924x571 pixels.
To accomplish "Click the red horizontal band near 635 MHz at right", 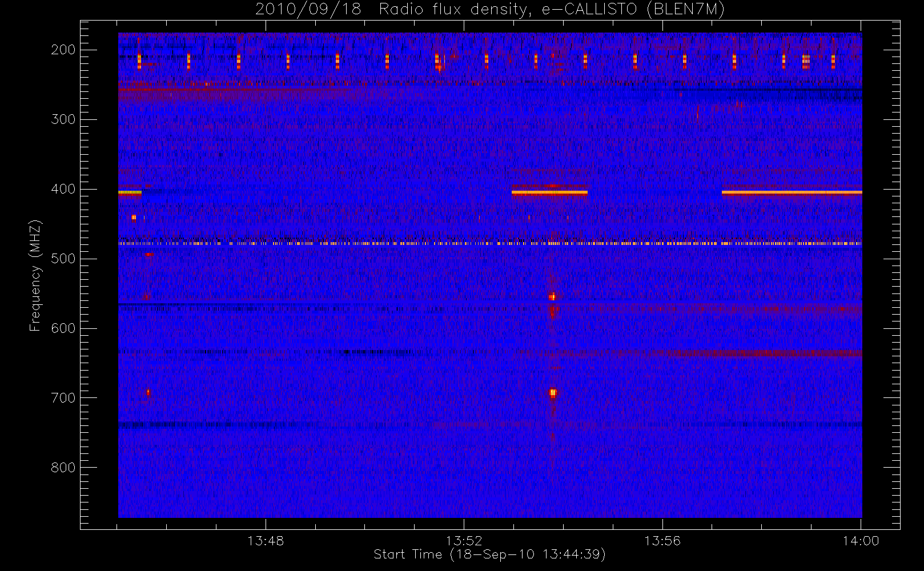I will pos(765,353).
